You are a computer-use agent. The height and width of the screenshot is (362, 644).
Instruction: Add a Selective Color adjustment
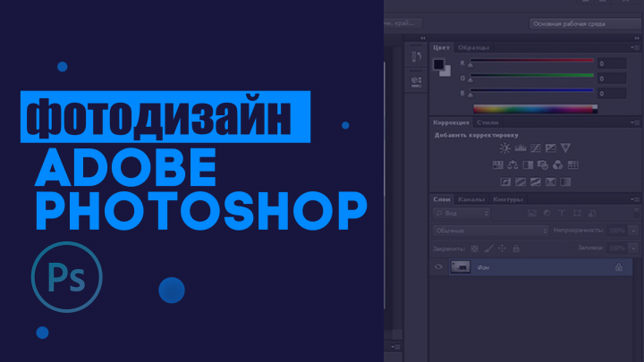click(550, 181)
